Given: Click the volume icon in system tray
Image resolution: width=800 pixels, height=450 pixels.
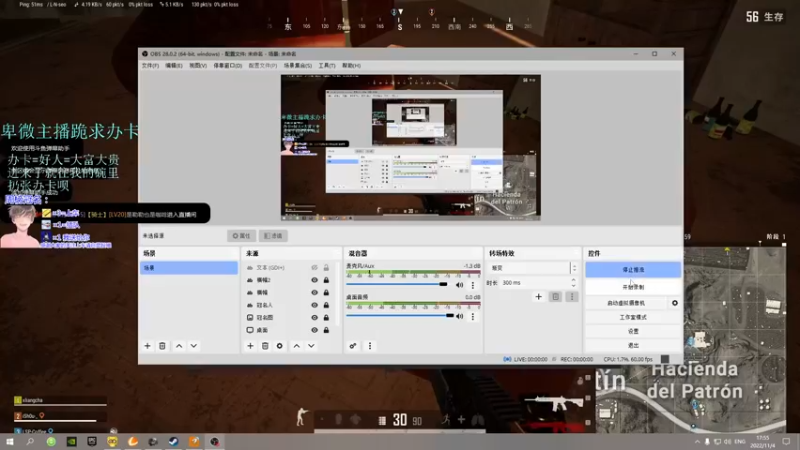Looking at the screenshot, I should pyautogui.click(x=728, y=441).
